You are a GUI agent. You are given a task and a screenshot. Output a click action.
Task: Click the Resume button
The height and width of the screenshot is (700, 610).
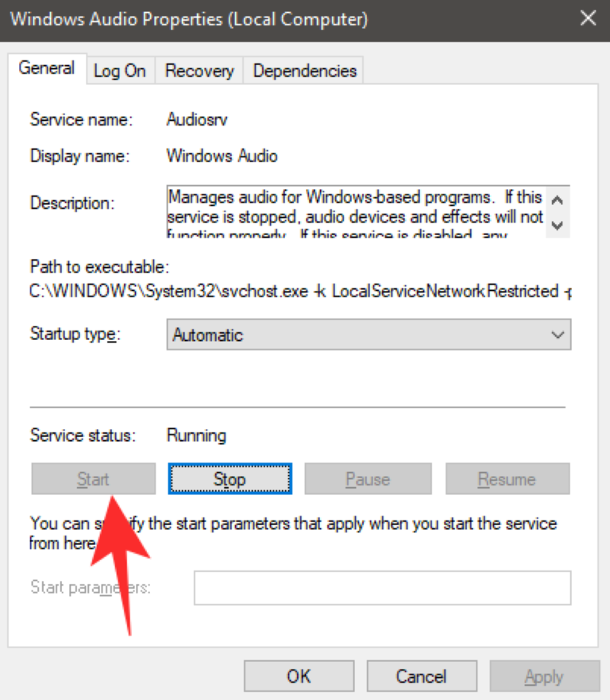click(507, 479)
